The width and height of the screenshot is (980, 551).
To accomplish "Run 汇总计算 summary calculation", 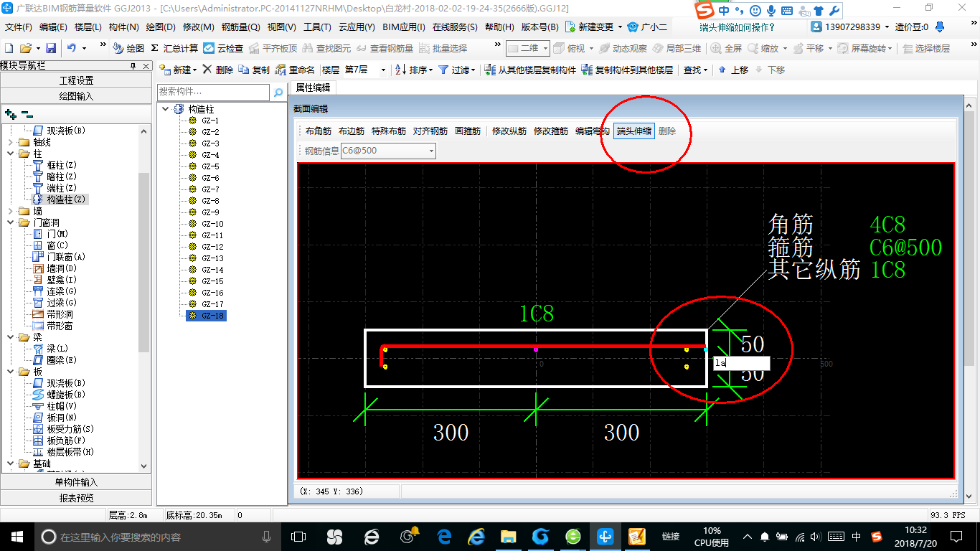I will [x=174, y=48].
